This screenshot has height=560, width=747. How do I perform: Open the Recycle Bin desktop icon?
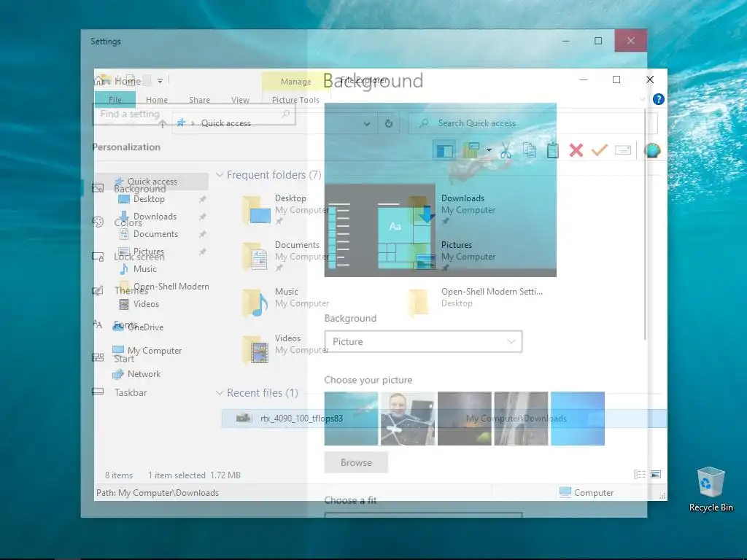[711, 489]
